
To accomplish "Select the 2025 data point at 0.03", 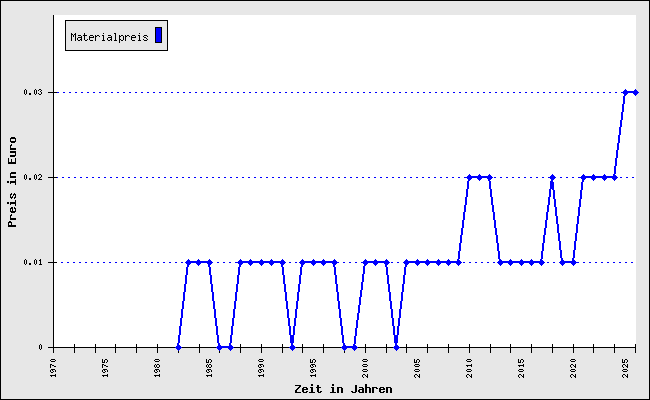I will click(x=625, y=92).
